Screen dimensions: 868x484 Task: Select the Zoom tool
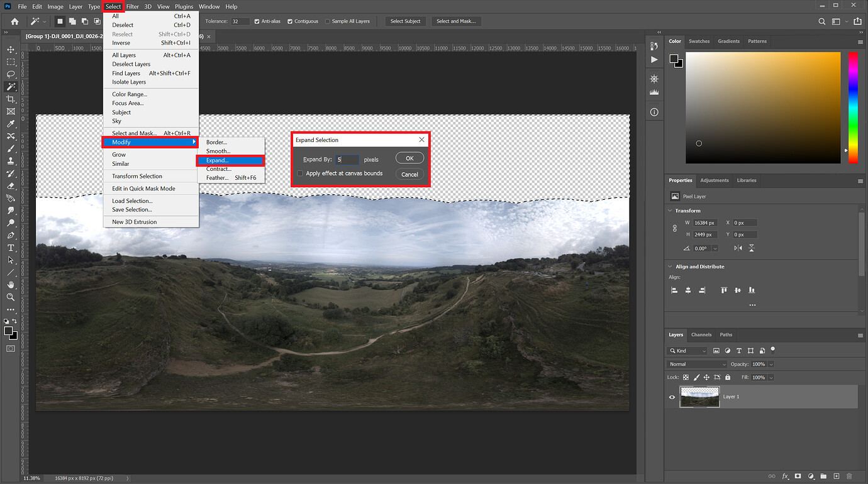click(10, 297)
